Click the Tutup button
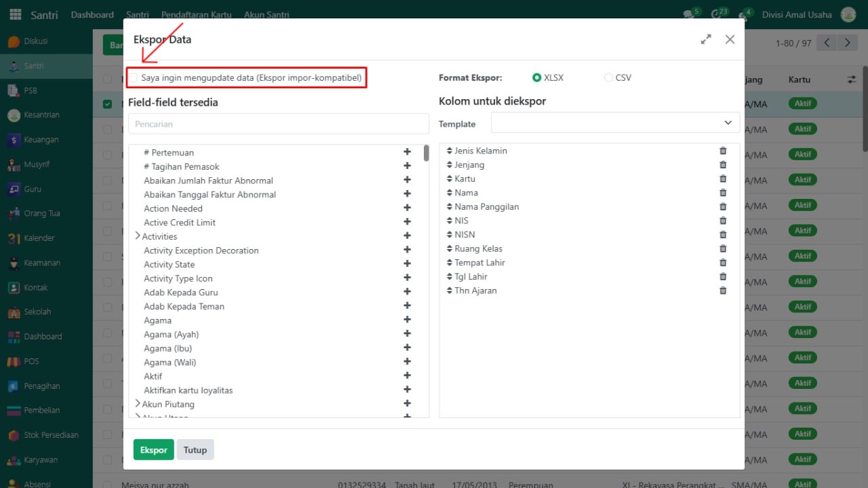The width and height of the screenshot is (868, 488). pyautogui.click(x=195, y=450)
